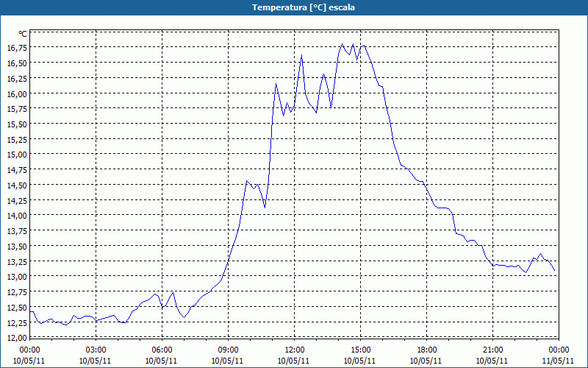
Task: Select the 16,25 y-axis value
Action: (17, 78)
